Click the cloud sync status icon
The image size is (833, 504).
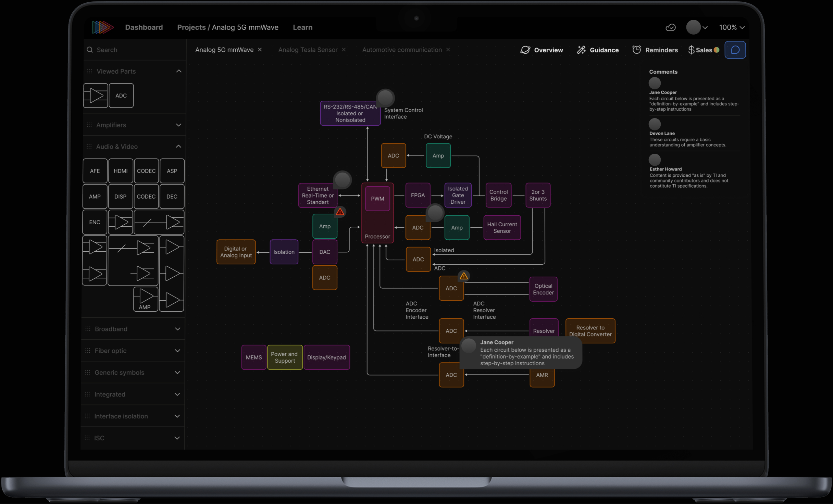point(670,27)
